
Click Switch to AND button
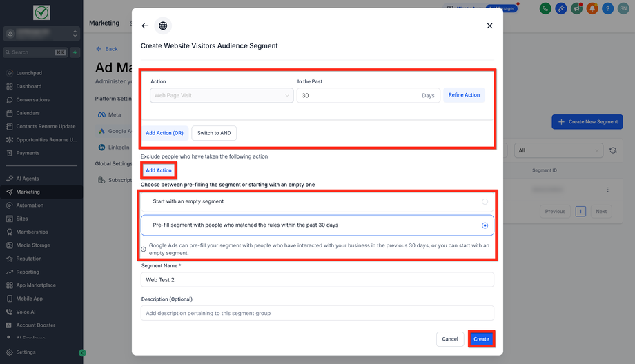214,133
